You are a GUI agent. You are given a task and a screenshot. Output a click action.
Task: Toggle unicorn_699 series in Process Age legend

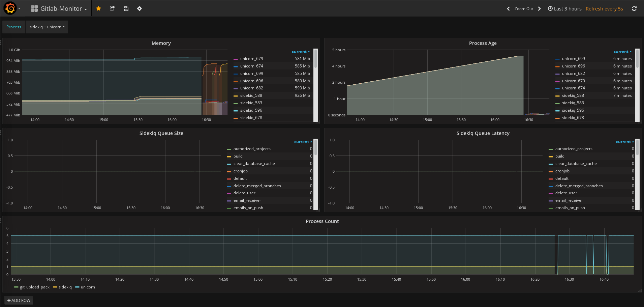click(x=574, y=59)
